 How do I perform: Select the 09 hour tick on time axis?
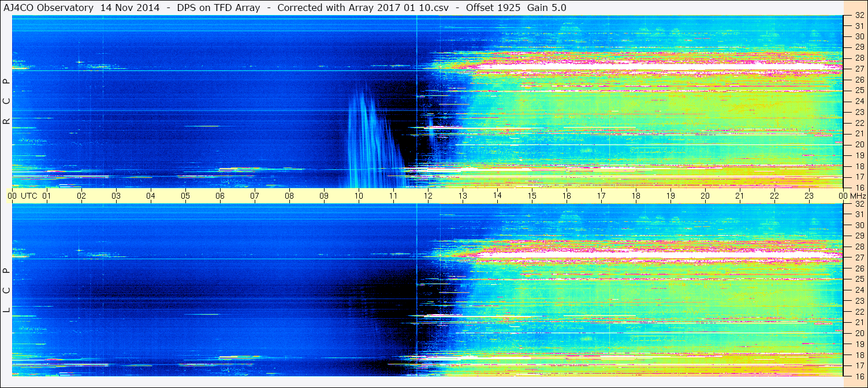(324, 196)
